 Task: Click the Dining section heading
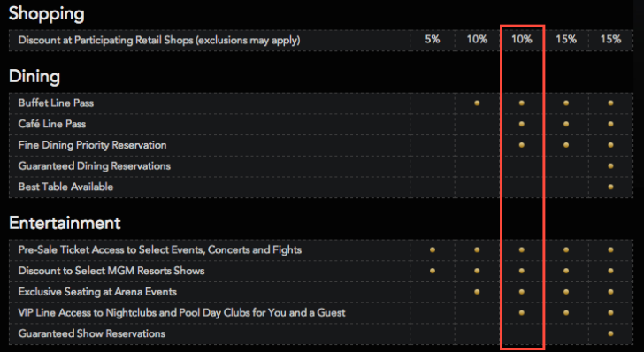point(34,77)
